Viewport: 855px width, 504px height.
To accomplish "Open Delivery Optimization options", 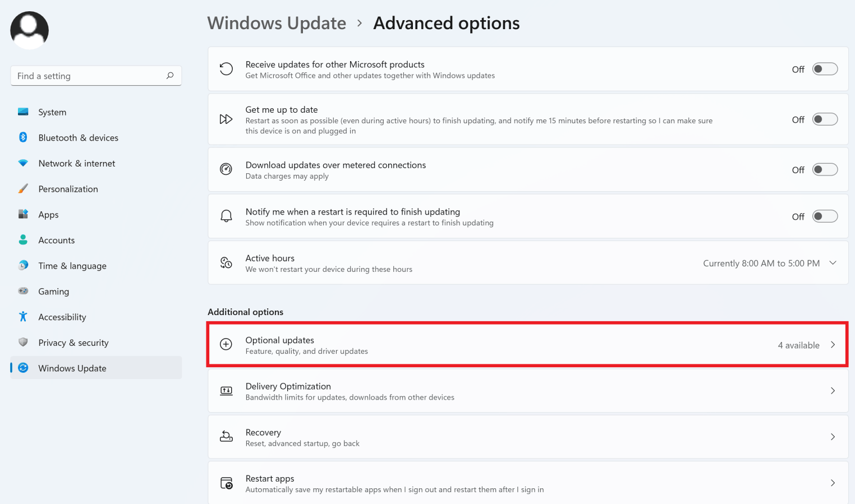I will [x=527, y=391].
